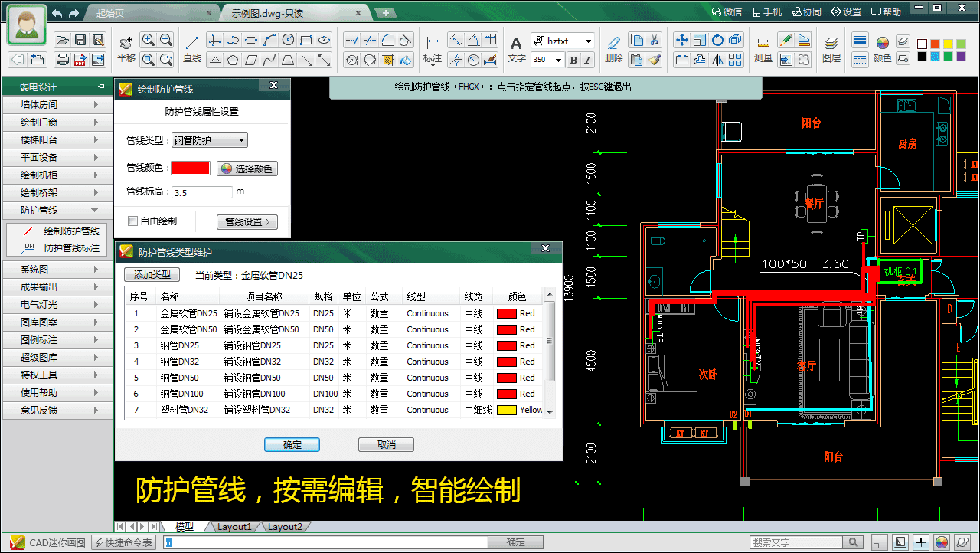Select the circle drawing tool
Image resolution: width=980 pixels, height=553 pixels.
tap(289, 40)
